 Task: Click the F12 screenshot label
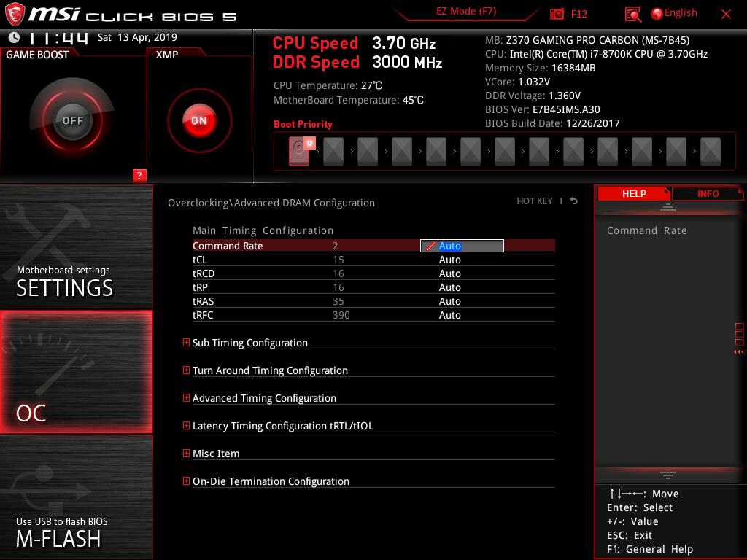pyautogui.click(x=578, y=14)
